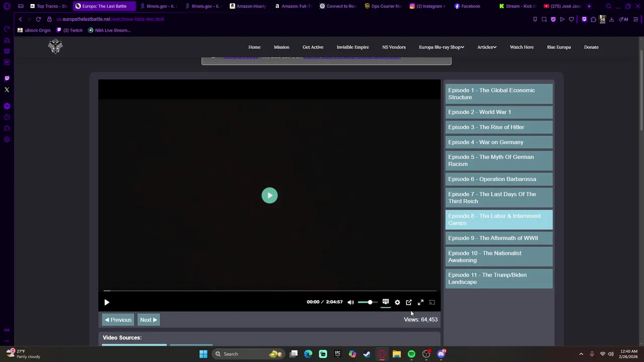The image size is (644, 362).
Task: Select Episode 6 - Operation Barbarossa
Action: click(x=499, y=179)
